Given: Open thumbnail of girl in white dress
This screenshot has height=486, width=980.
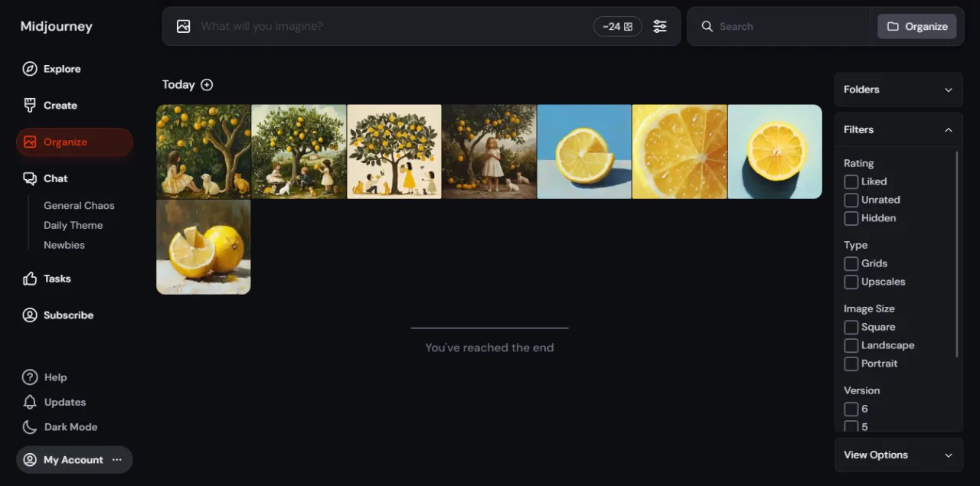Looking at the screenshot, I should [x=489, y=152].
